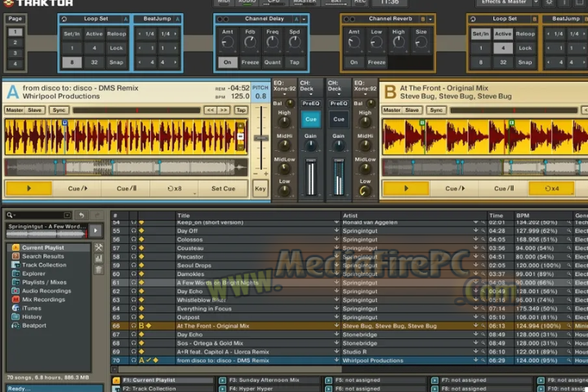The width and height of the screenshot is (588, 392).
Task: Click headphone icon on Seoul Drops row
Action: 133,265
